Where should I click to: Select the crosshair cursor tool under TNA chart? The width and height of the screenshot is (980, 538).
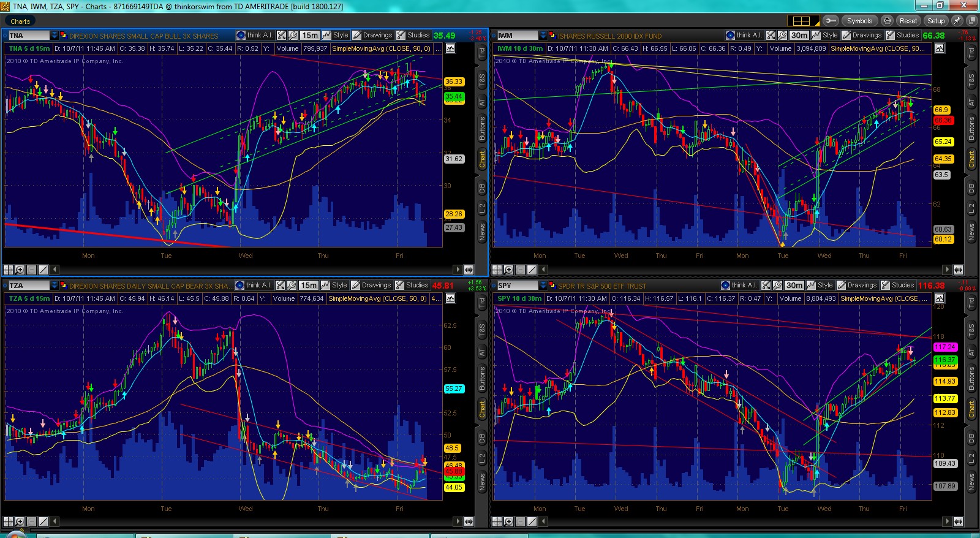pos(8,270)
